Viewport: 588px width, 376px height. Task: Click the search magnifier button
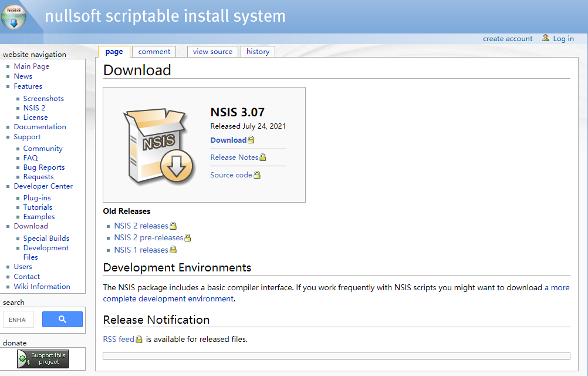62,320
